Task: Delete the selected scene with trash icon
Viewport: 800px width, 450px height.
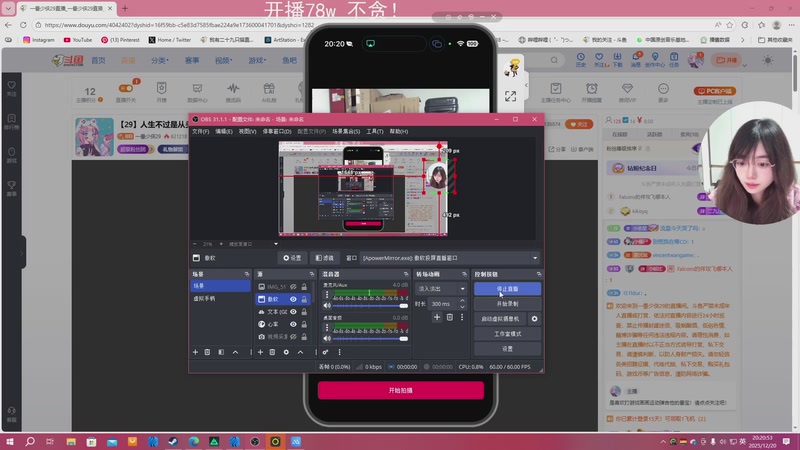Action: pyautogui.click(x=207, y=352)
